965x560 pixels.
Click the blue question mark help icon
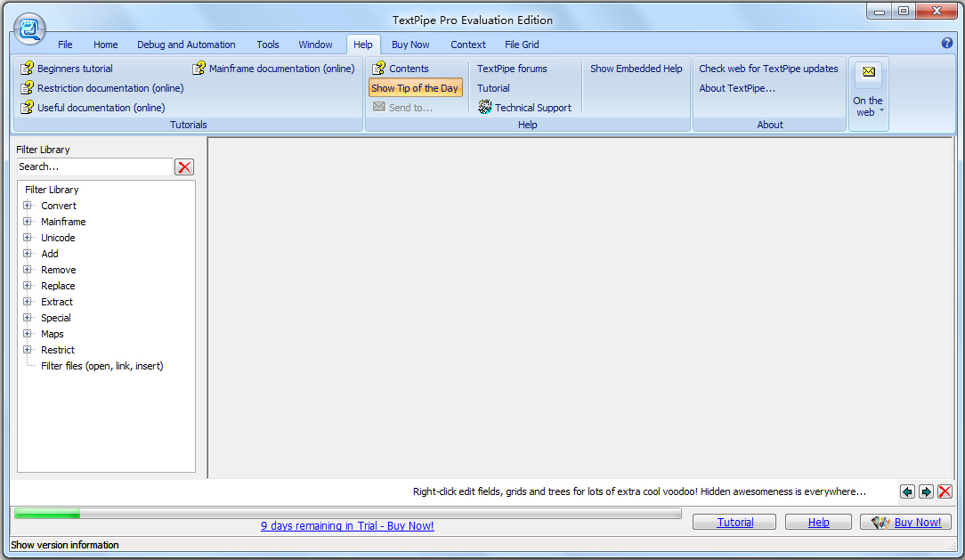tap(947, 43)
